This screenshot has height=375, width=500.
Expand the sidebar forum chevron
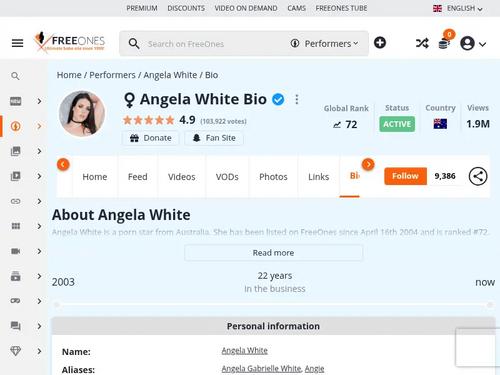coord(39,326)
